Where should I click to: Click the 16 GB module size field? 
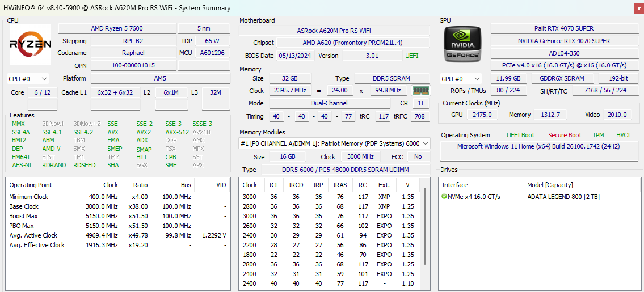(x=288, y=157)
